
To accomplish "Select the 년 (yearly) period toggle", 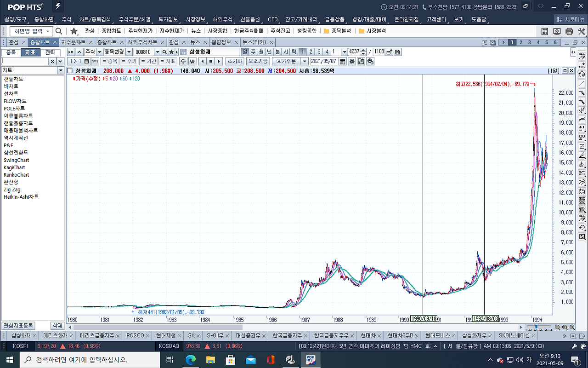I will [270, 52].
